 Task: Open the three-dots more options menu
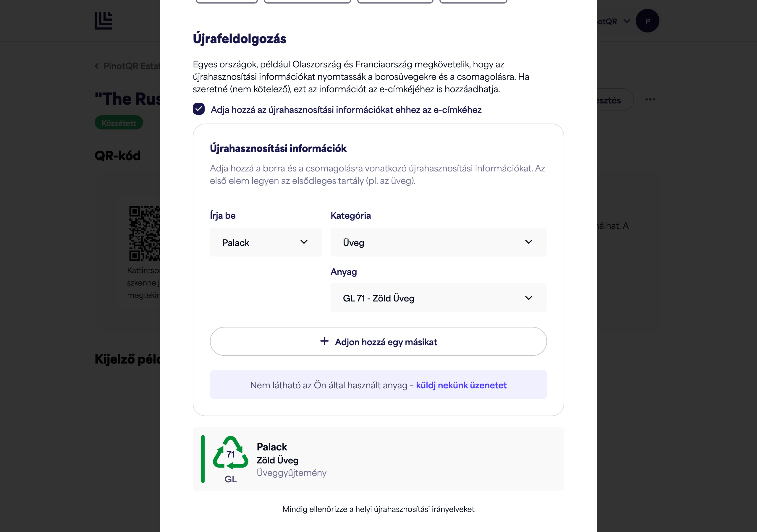[x=650, y=100]
